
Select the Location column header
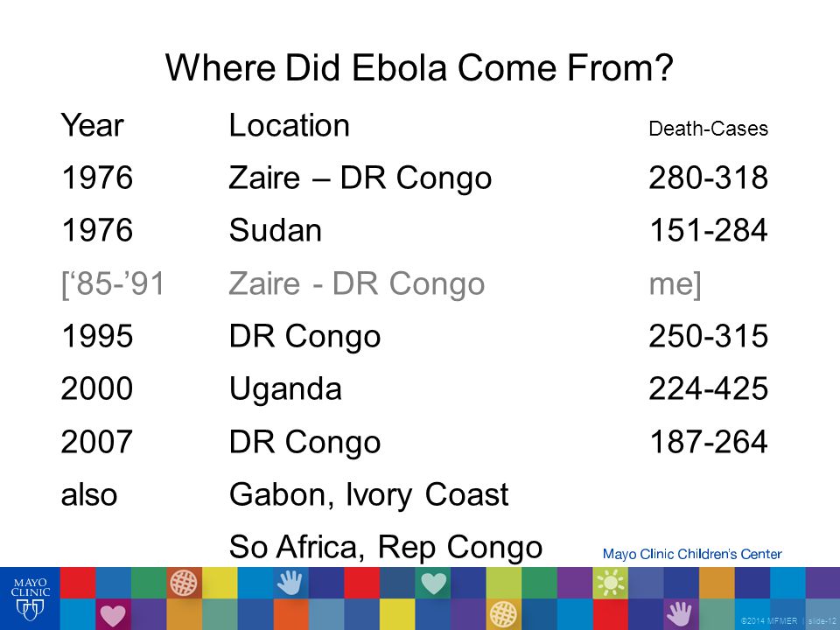coord(290,125)
